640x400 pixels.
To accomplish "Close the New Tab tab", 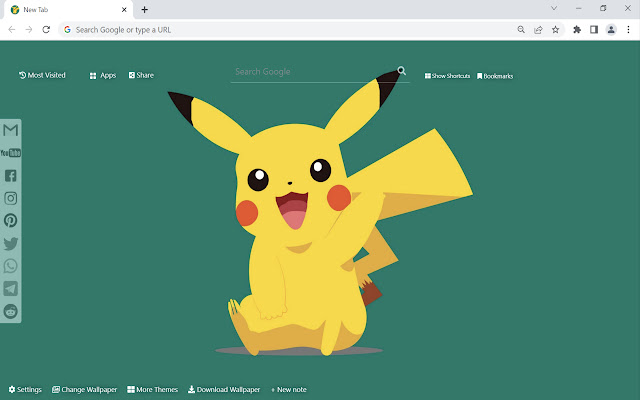I will click(x=124, y=9).
